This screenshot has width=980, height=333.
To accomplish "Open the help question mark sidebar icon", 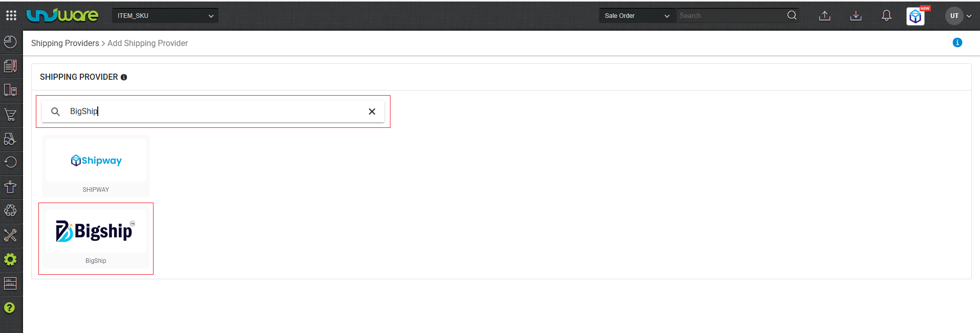I will point(10,308).
